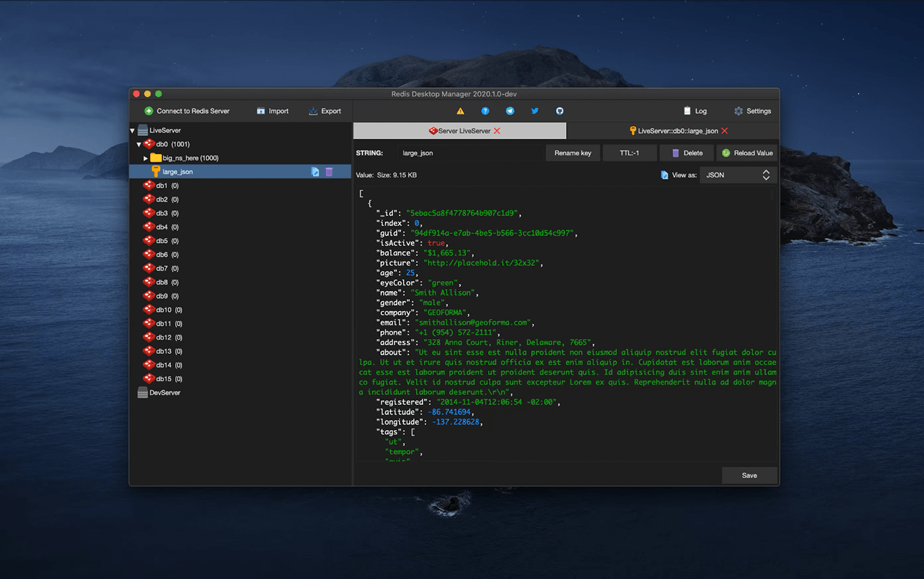
Task: Click the trash icon beside large_json key
Action: [329, 172]
